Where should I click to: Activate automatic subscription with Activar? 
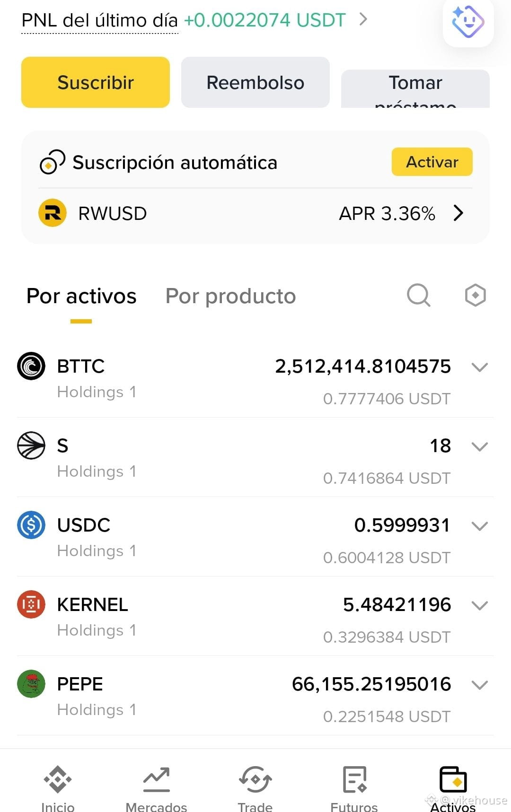tap(432, 162)
